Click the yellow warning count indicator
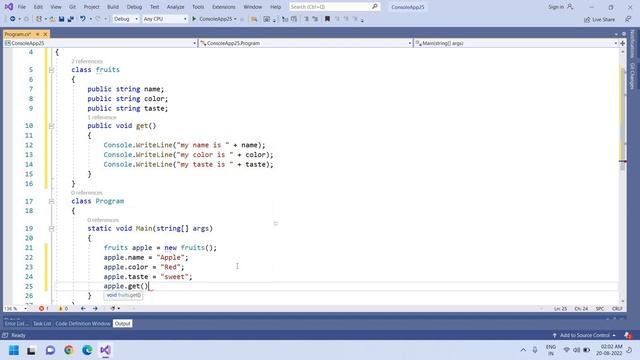Viewport: 640px width, 360px height. [63, 309]
